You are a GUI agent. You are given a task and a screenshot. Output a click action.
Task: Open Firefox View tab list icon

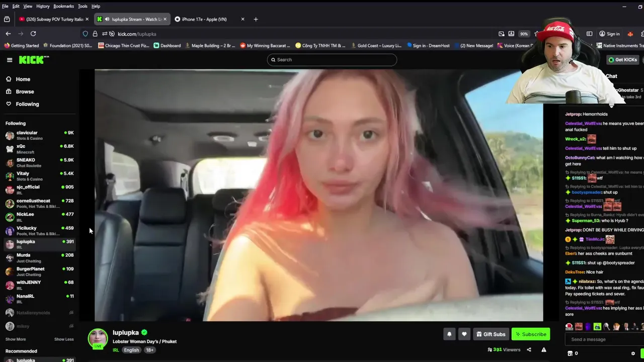click(x=7, y=19)
